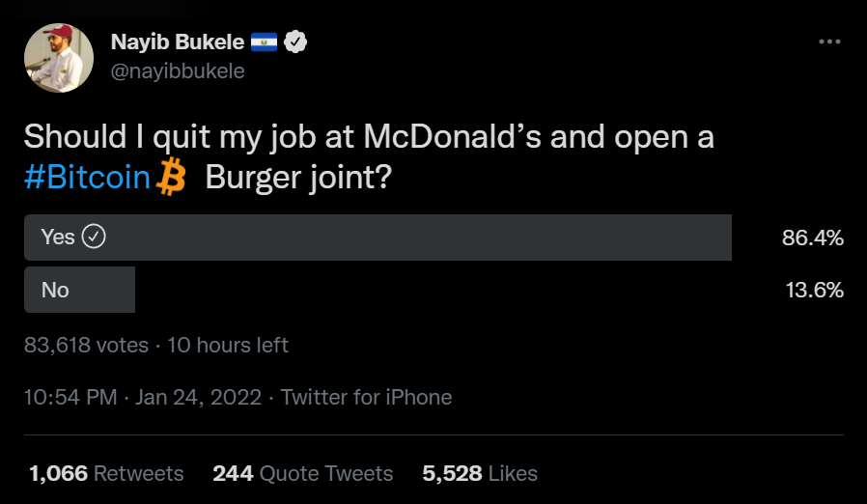
Task: Open the tweet's more options menu
Action: coord(829,42)
